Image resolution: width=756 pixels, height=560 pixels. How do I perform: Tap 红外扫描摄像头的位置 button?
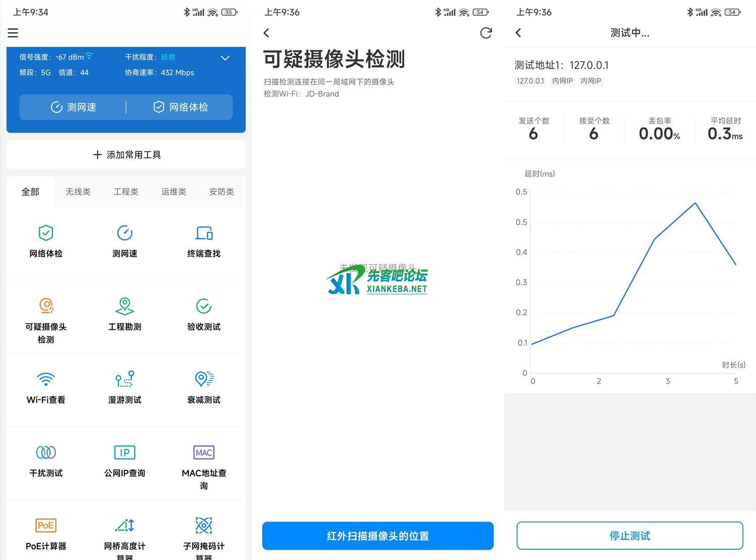tap(377, 536)
